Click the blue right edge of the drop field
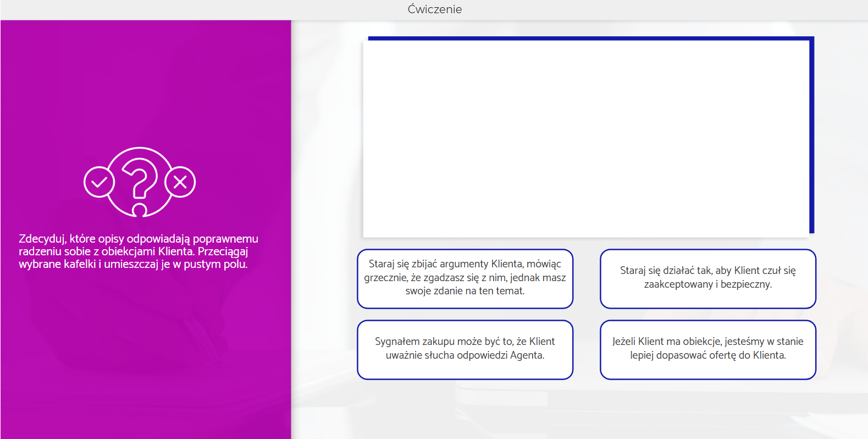 [x=811, y=138]
